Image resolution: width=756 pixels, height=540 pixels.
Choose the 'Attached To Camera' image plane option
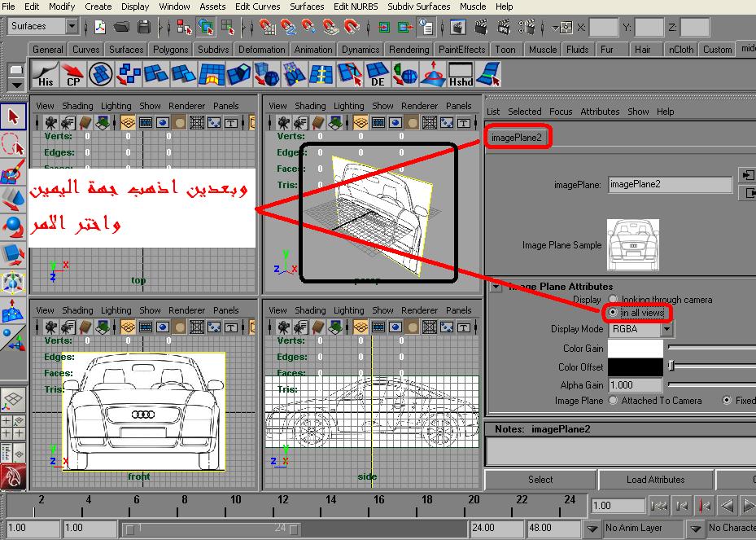pyautogui.click(x=613, y=400)
